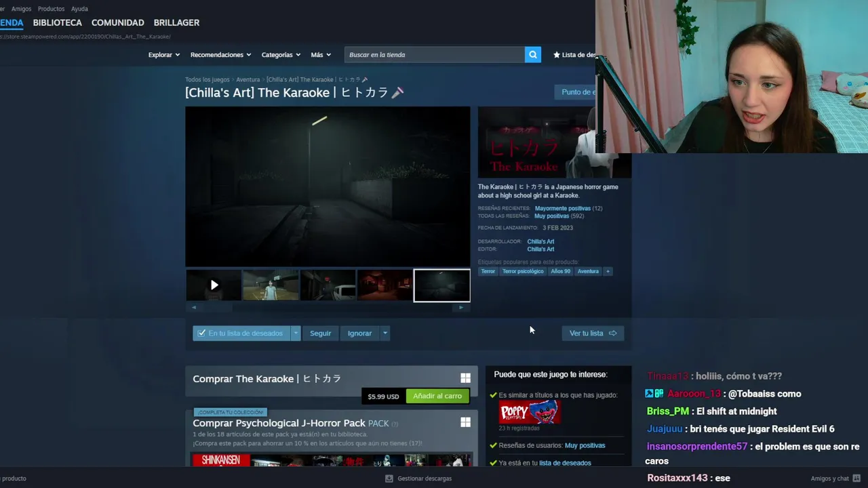Click the Buscar en la tienda search field
868x488 pixels.
click(434, 55)
